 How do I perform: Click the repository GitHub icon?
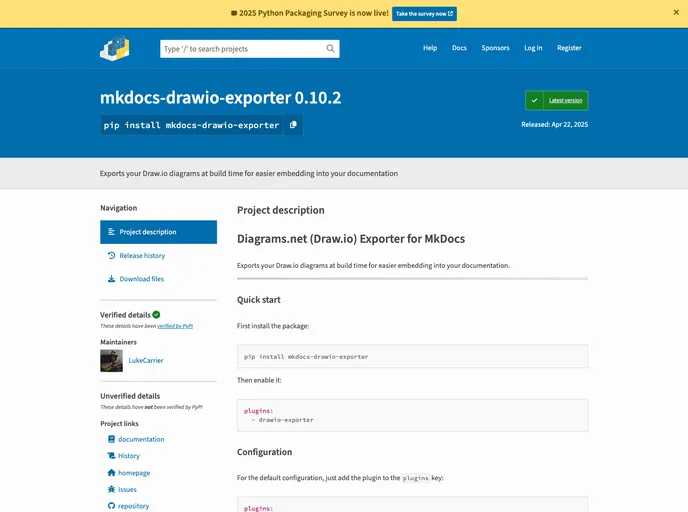(x=111, y=506)
